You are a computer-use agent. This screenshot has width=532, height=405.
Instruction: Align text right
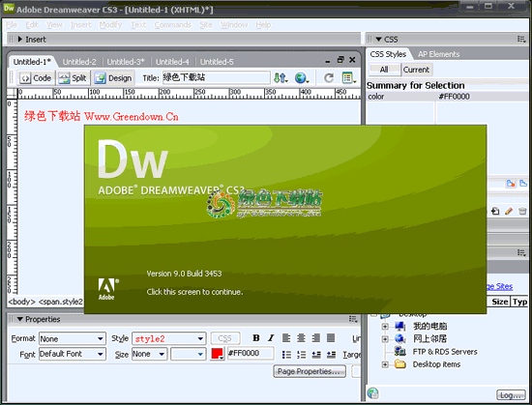(x=316, y=338)
